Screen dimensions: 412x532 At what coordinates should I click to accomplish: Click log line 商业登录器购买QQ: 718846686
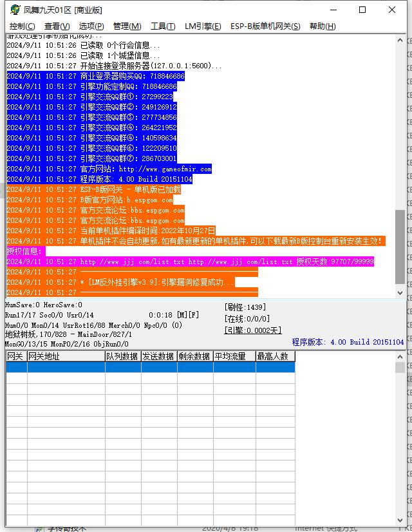(x=96, y=76)
